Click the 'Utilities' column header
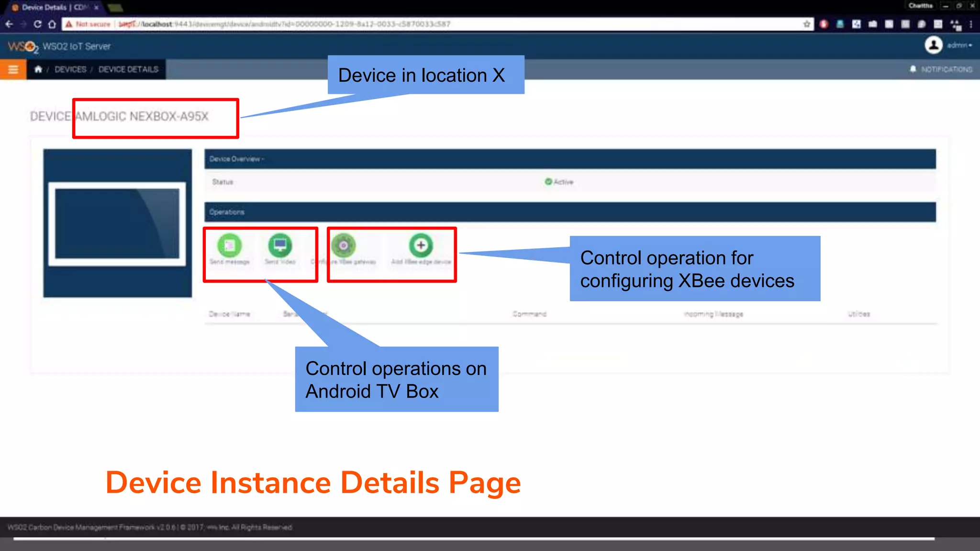The image size is (980, 551). click(859, 314)
